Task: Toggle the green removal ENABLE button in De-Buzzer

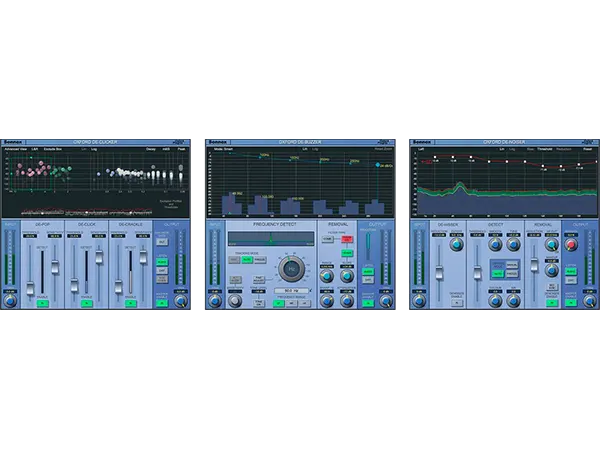Action: coord(347,253)
